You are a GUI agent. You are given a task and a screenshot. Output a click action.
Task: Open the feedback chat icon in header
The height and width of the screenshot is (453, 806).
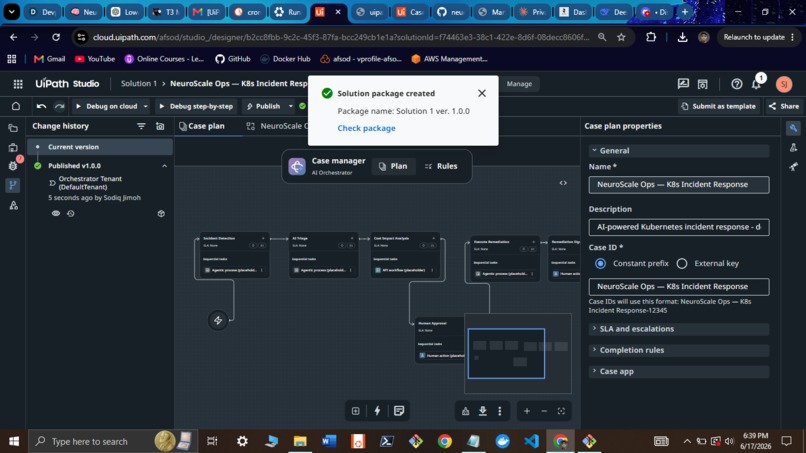coord(683,84)
